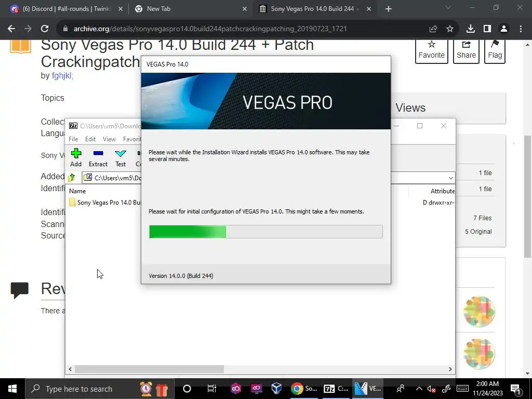The height and width of the screenshot is (399, 532).
Task: Open uploader fghjkl; profile link
Action: click(62, 76)
